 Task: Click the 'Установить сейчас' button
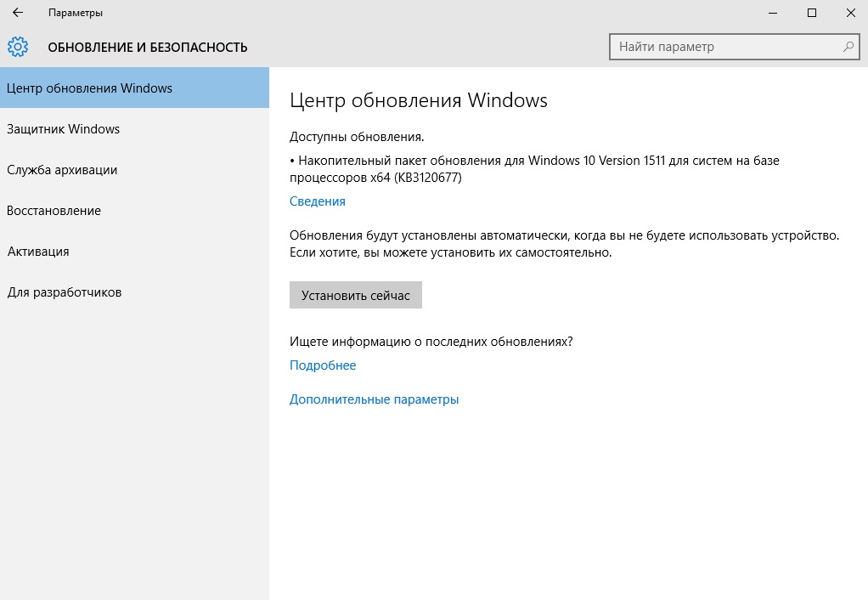(355, 295)
